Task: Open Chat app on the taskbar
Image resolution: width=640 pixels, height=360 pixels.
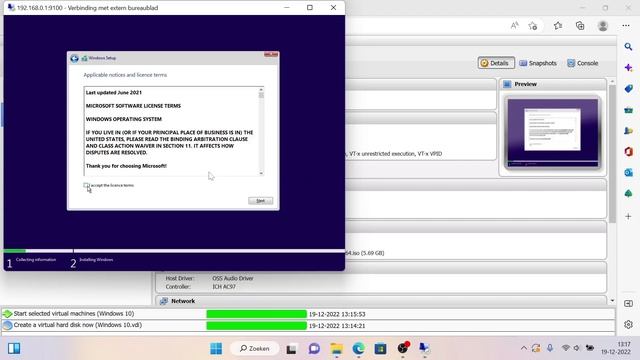Action: (x=314, y=349)
